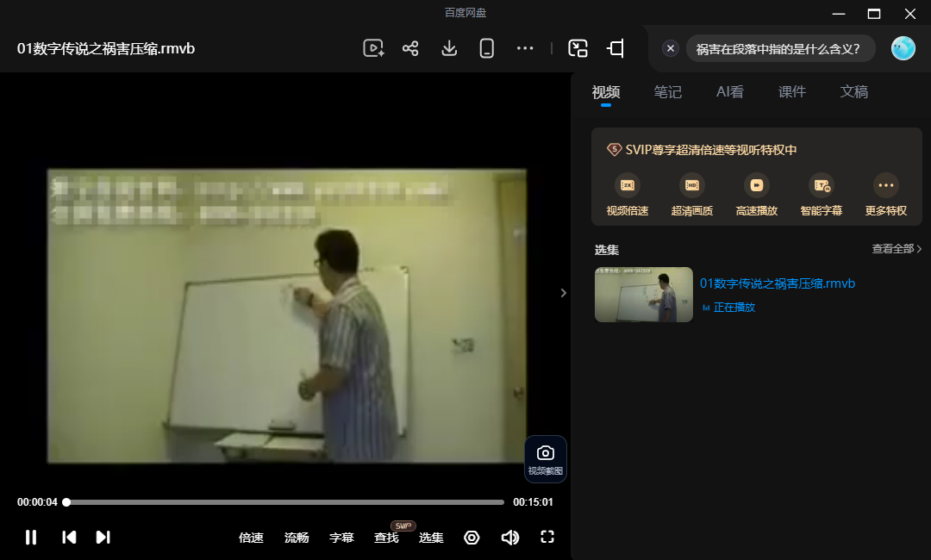931x560 pixels.
Task: Open the user avatar icon
Action: pyautogui.click(x=903, y=48)
